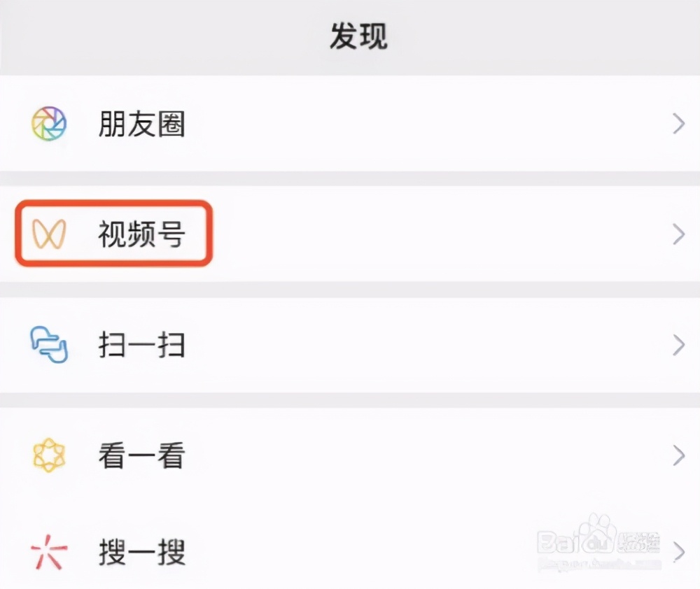Open Scan (扫一扫) by tapping its QR icon
The height and width of the screenshot is (589, 700).
pos(46,345)
